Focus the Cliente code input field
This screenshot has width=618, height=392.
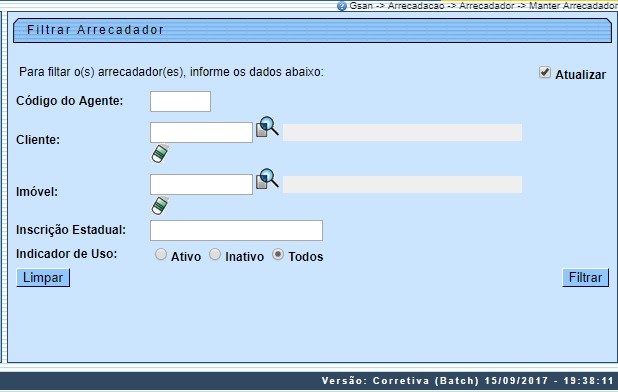[201, 132]
